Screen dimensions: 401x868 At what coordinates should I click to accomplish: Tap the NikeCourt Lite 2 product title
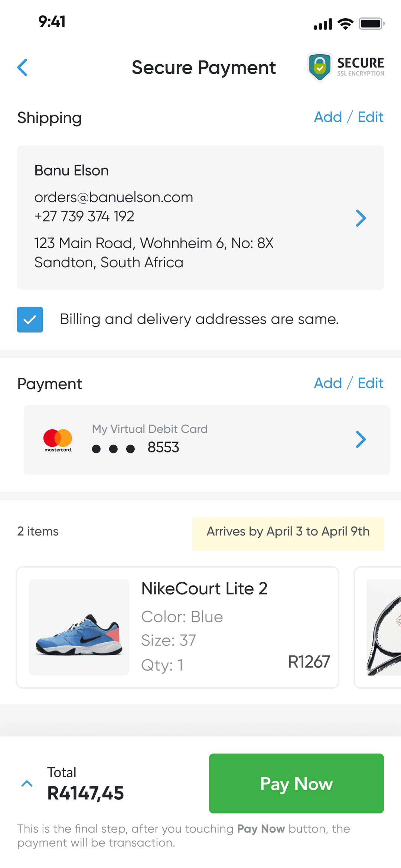(x=204, y=589)
